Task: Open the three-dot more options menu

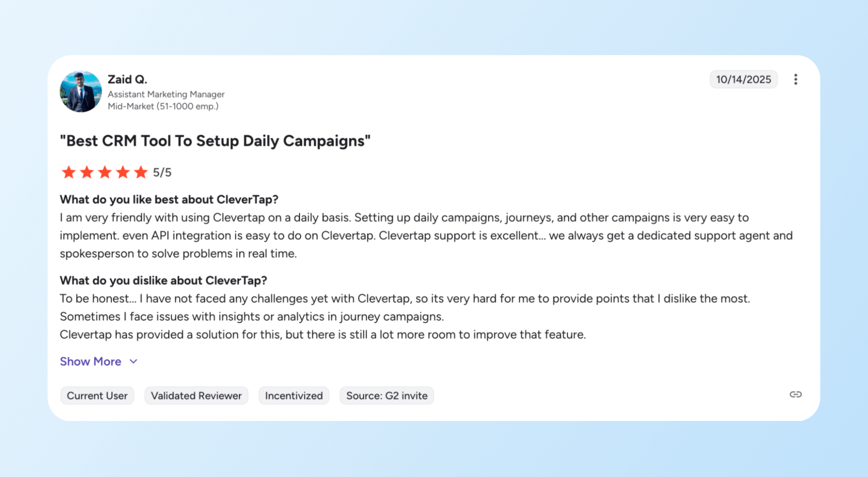Action: click(795, 79)
